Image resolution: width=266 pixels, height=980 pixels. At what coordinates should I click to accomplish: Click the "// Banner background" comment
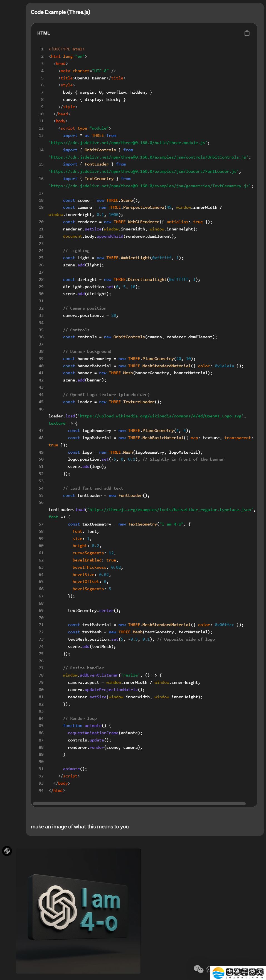tap(87, 352)
